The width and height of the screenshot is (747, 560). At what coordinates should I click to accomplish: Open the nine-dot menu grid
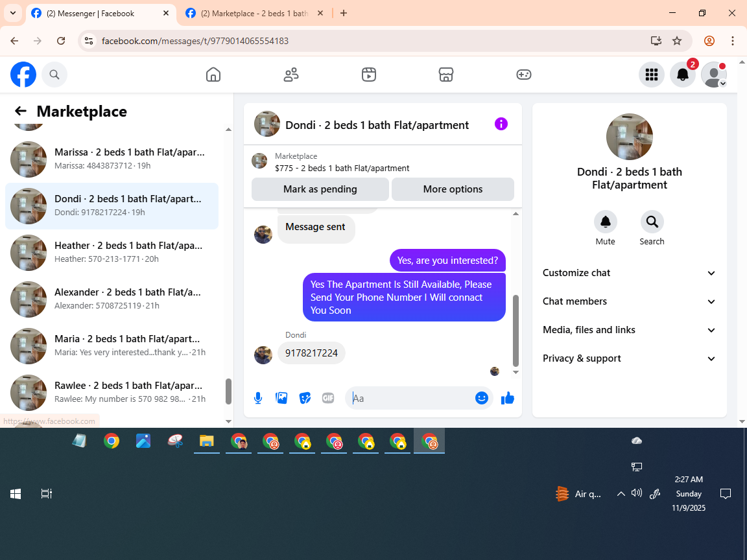coord(651,75)
